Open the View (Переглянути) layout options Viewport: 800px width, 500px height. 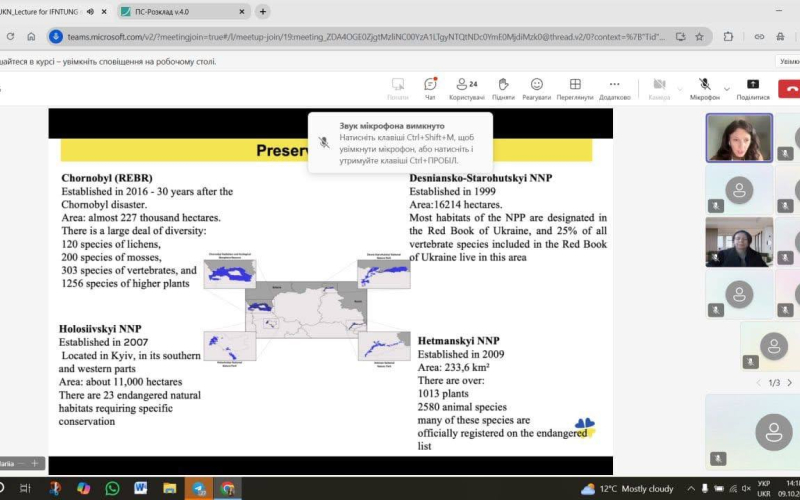[x=575, y=88]
